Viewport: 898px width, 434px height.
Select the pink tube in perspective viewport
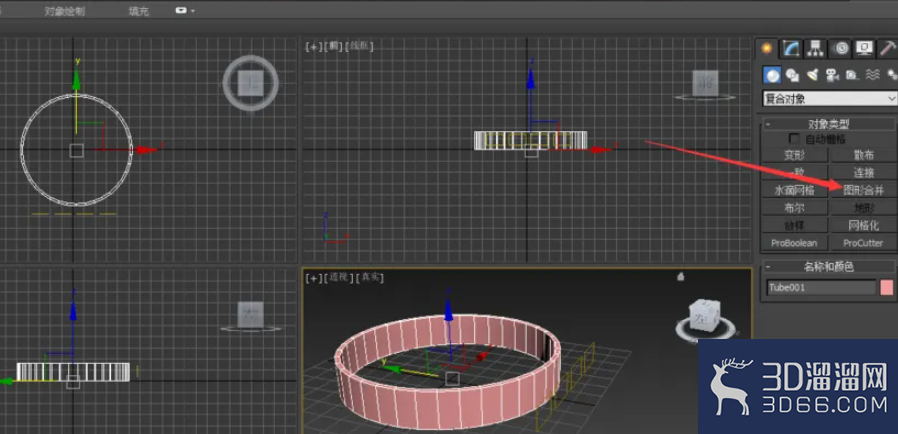(x=447, y=407)
